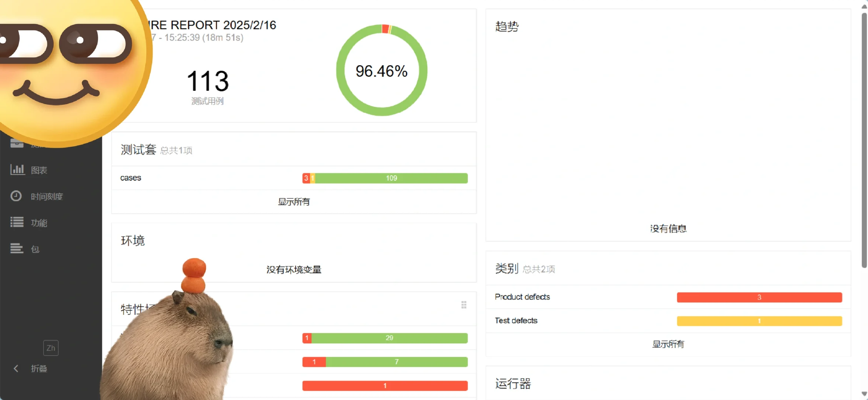Open the cases test suite
868x400 pixels.
[x=130, y=178]
